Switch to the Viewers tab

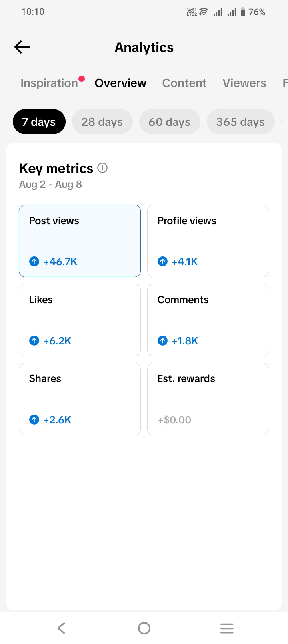[244, 83]
